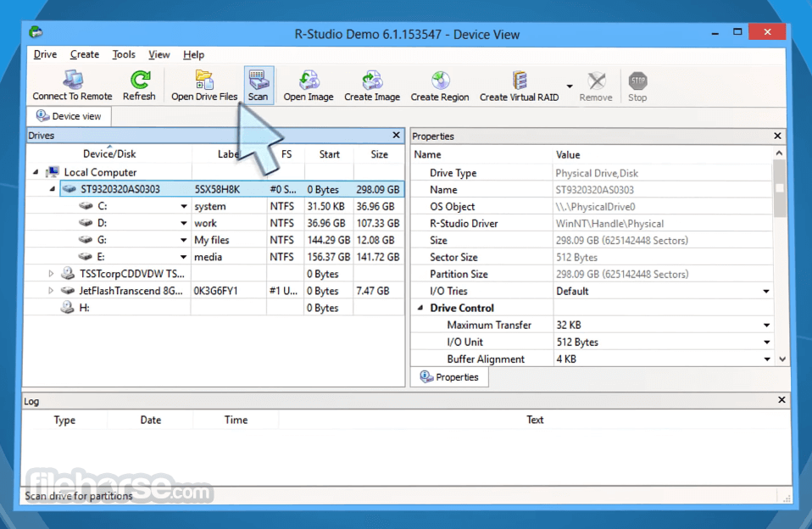Click the R-Studio app icon in title bar
Image resolution: width=812 pixels, height=529 pixels.
tap(36, 32)
